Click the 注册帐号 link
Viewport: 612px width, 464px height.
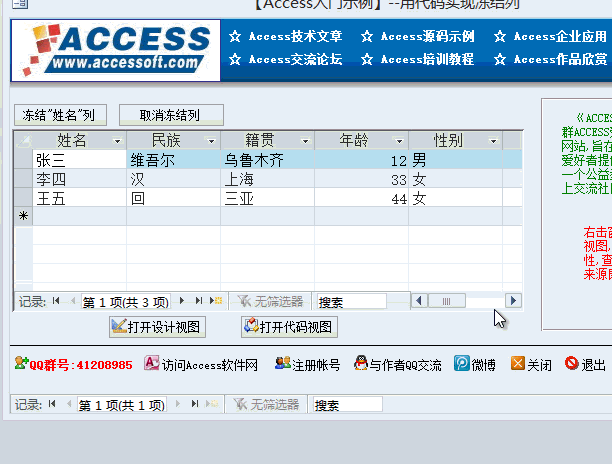[x=308, y=365]
